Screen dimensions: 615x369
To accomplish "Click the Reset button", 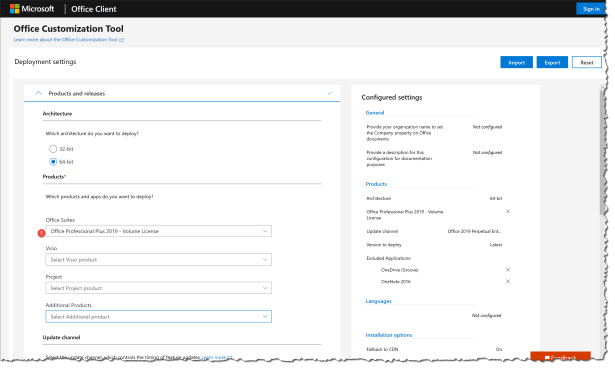I will tap(586, 62).
